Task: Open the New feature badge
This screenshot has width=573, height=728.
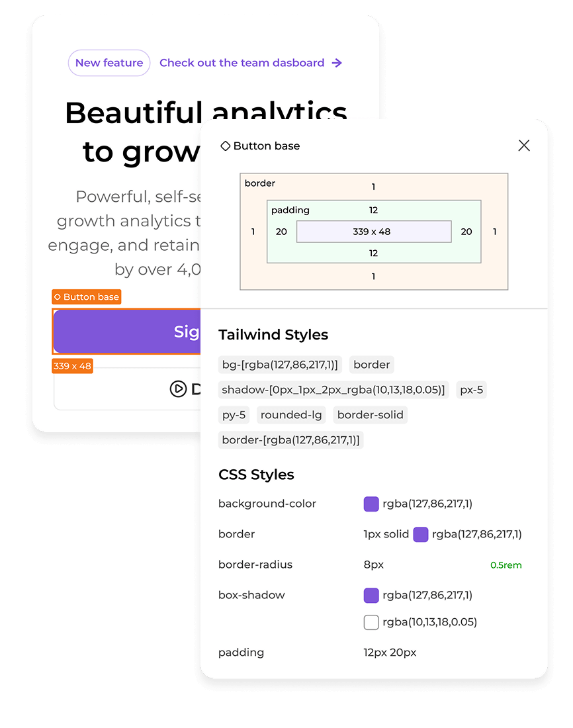Action: tap(109, 63)
